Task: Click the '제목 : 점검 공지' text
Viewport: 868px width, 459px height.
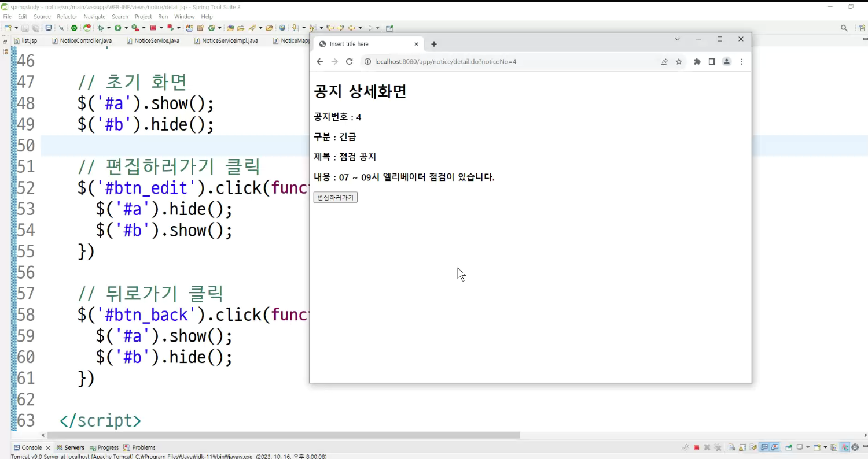Action: [345, 157]
